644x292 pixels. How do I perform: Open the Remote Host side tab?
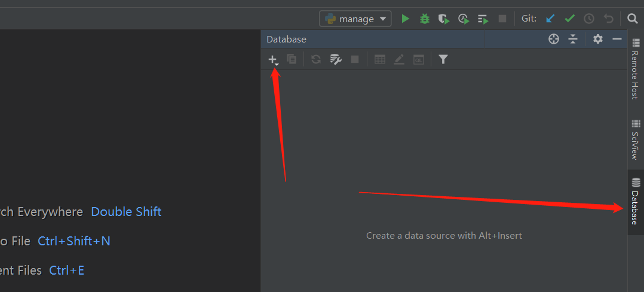tap(636, 69)
